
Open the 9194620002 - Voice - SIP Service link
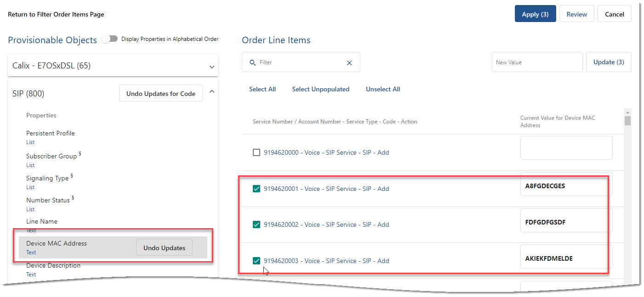tap(326, 224)
